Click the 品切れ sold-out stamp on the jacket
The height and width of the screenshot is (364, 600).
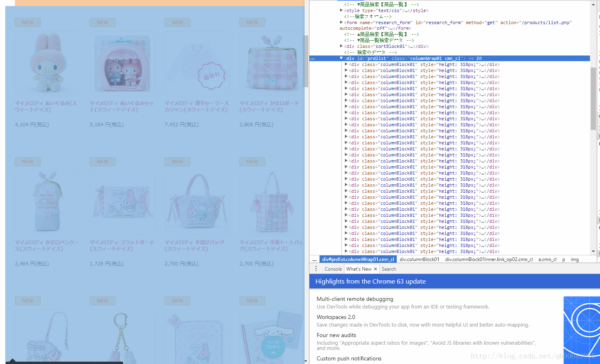point(212,76)
